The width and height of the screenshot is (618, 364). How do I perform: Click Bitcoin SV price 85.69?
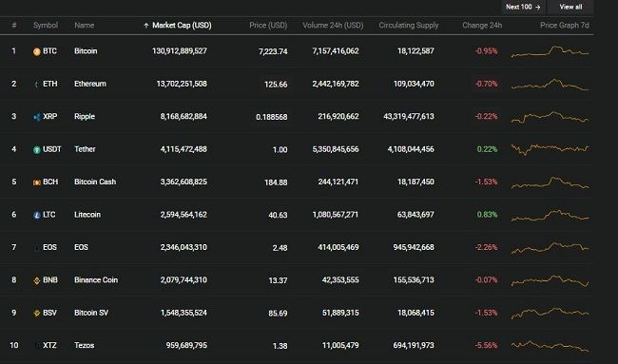[x=278, y=314]
